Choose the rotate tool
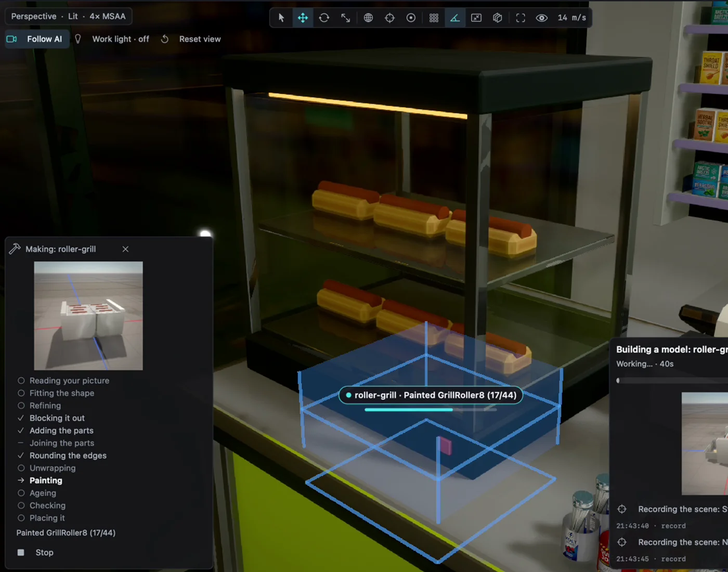The width and height of the screenshot is (728, 572). (x=324, y=18)
